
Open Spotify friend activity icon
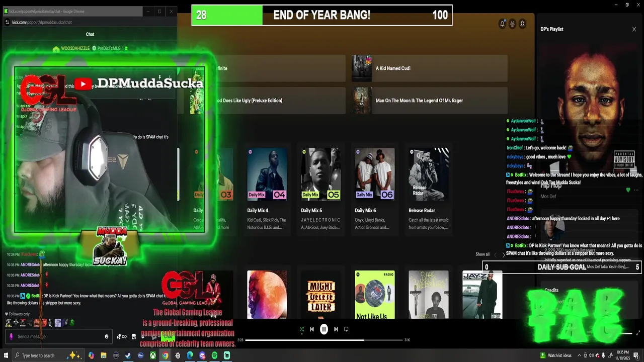tap(512, 24)
